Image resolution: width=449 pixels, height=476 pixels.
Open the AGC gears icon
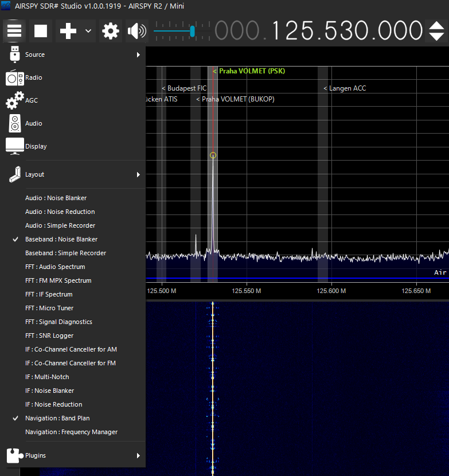14,100
